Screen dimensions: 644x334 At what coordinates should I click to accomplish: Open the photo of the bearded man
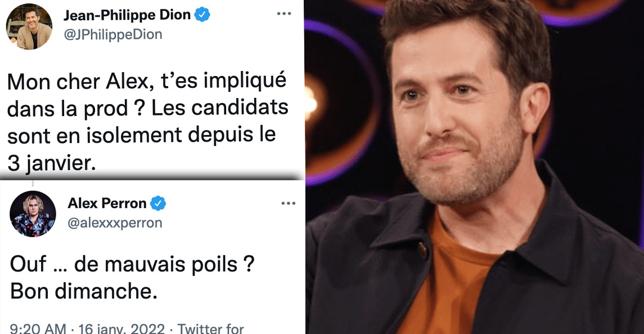pyautogui.click(x=474, y=167)
